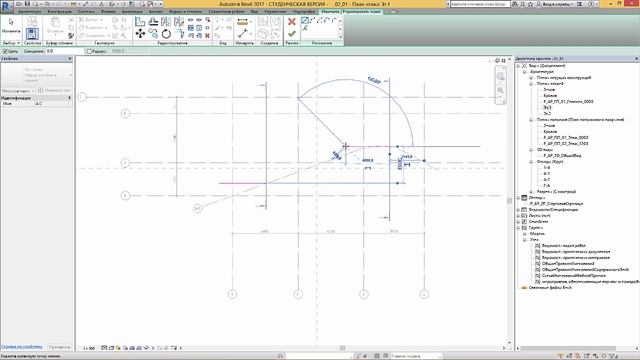Screen dimensions: 640x360
Task: Open the bold active floor plan view
Action: [547, 108]
